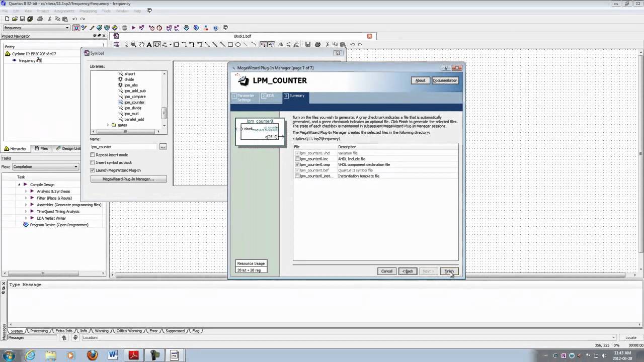Click the Save icon in the main toolbar
The height and width of the screenshot is (362, 644).
click(23, 19)
